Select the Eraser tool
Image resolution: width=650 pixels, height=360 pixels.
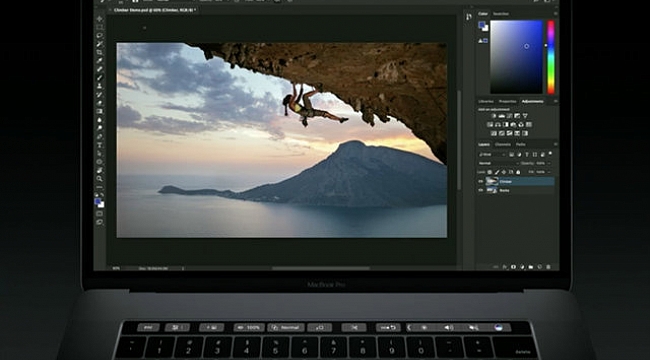pos(99,103)
